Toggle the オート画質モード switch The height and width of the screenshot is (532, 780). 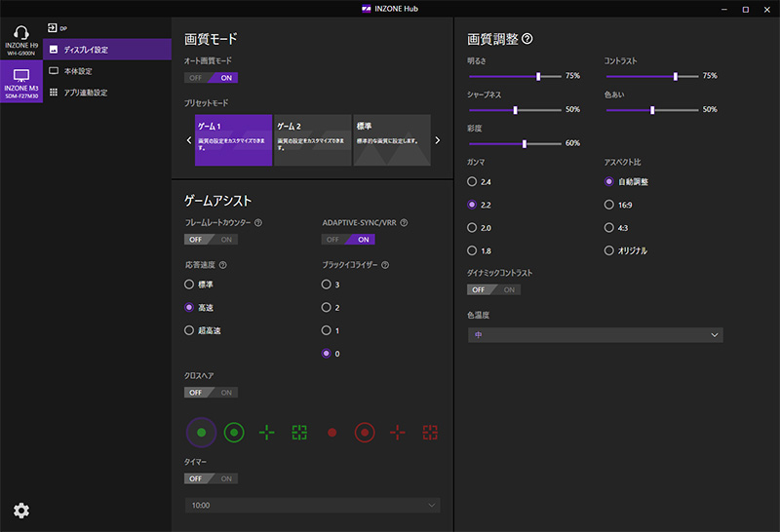211,78
